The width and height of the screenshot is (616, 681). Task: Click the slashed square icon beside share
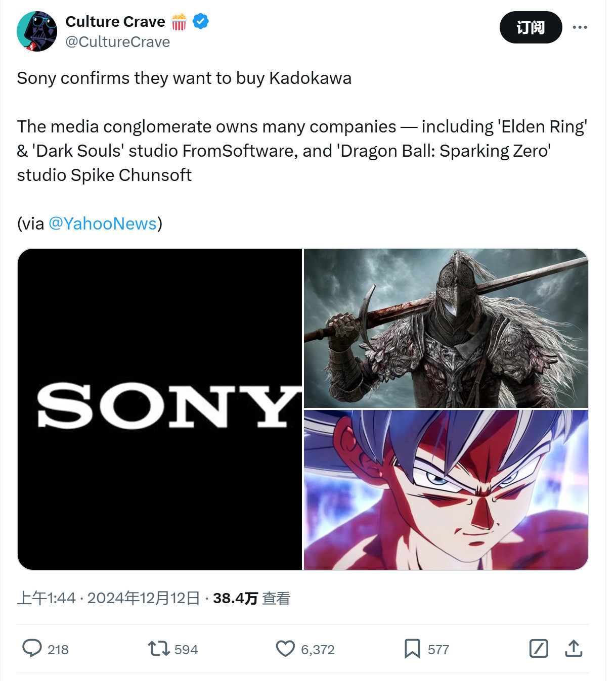click(x=539, y=649)
